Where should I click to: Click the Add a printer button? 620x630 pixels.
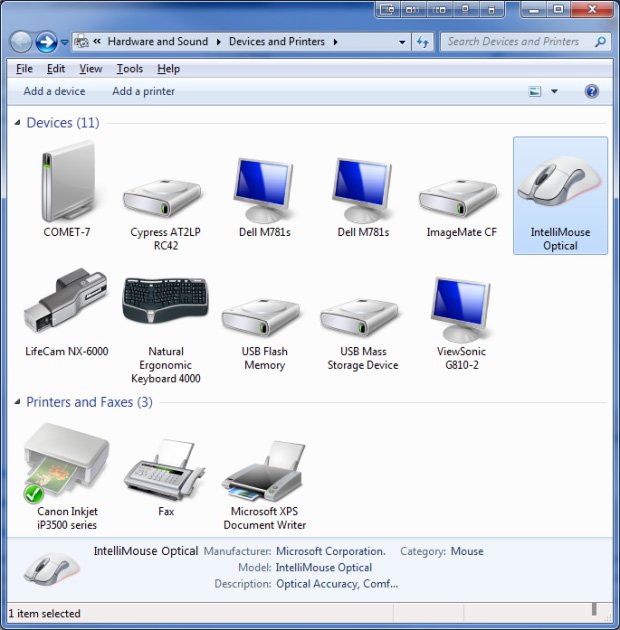[x=143, y=91]
